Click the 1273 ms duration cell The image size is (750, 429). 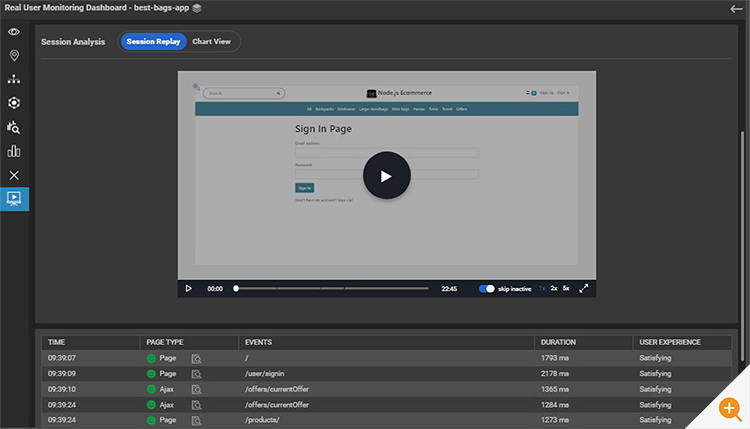[x=555, y=420]
